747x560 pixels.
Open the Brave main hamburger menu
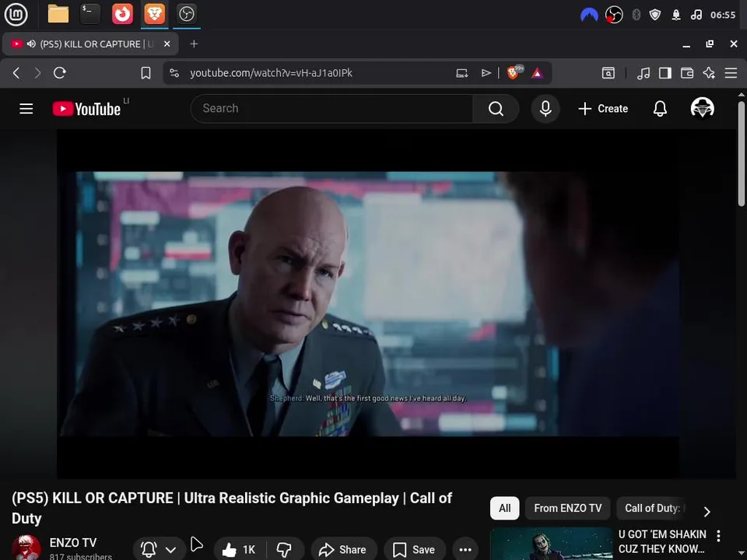pos(731,73)
